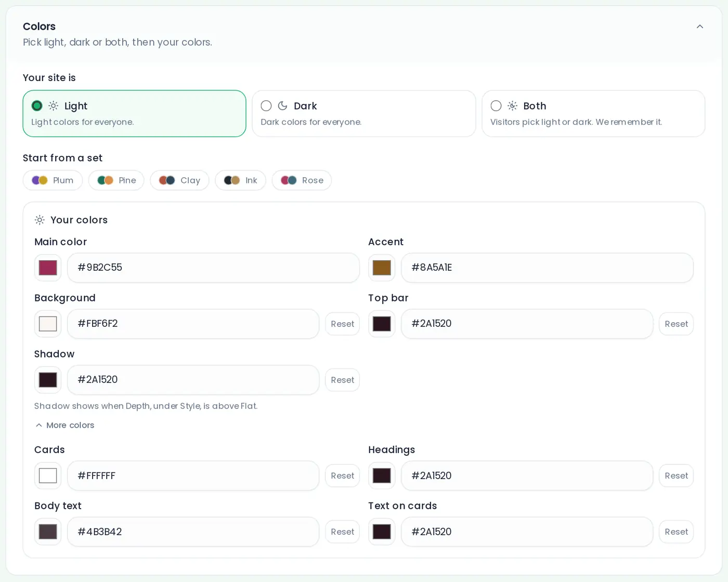Open the Background color swatch
728x582 pixels.
(x=48, y=324)
